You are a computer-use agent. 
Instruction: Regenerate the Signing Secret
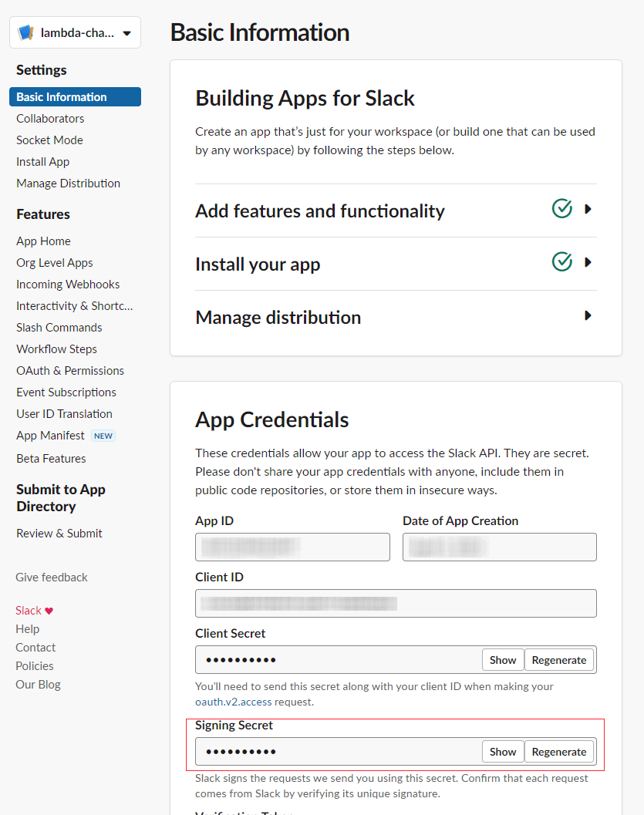(x=558, y=752)
